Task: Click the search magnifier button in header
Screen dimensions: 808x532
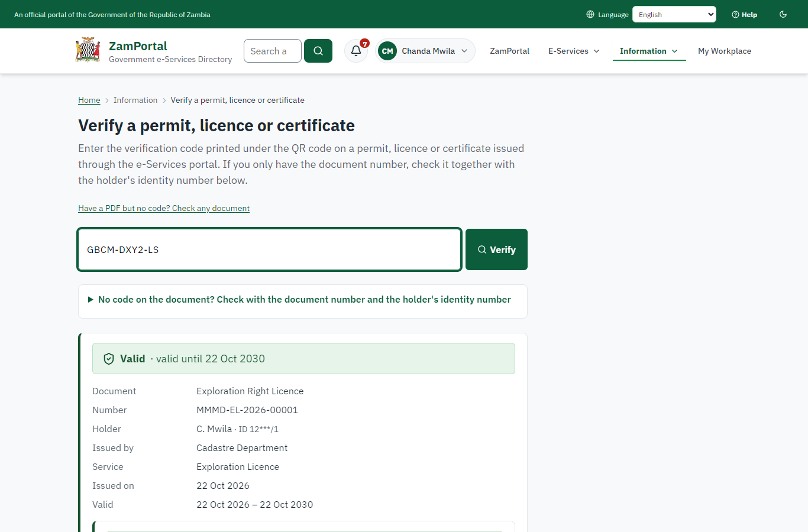Action: [x=318, y=51]
